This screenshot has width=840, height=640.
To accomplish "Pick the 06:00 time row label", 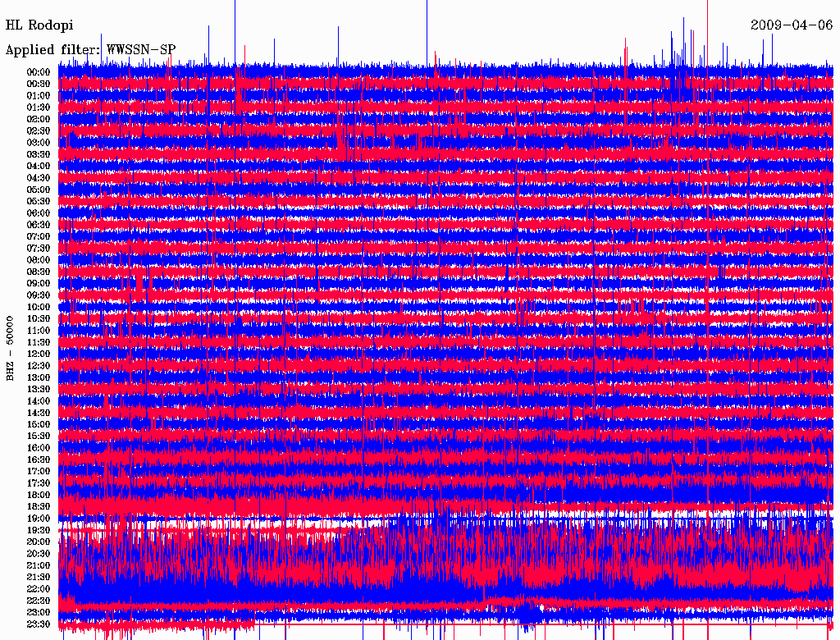I will pyautogui.click(x=39, y=213).
